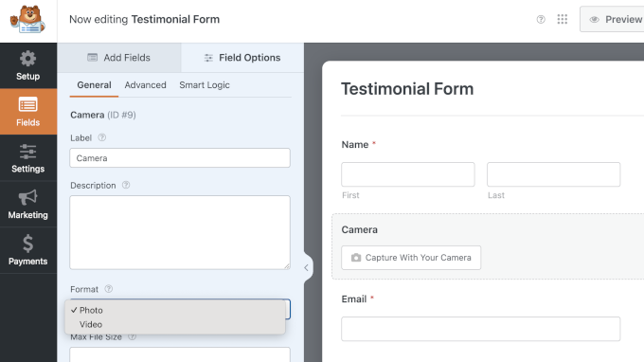Image resolution: width=644 pixels, height=362 pixels.
Task: Choose Video in the Format dropdown
Action: [x=175, y=324]
